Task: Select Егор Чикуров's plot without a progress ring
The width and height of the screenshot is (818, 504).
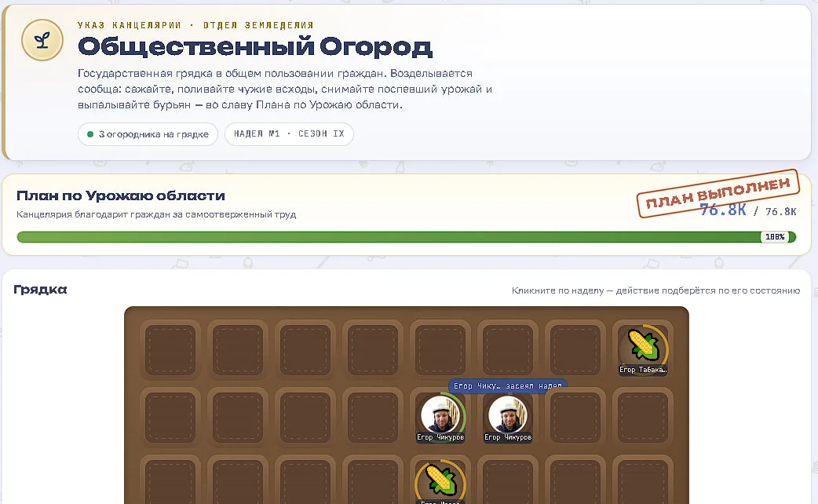Action: [508, 418]
